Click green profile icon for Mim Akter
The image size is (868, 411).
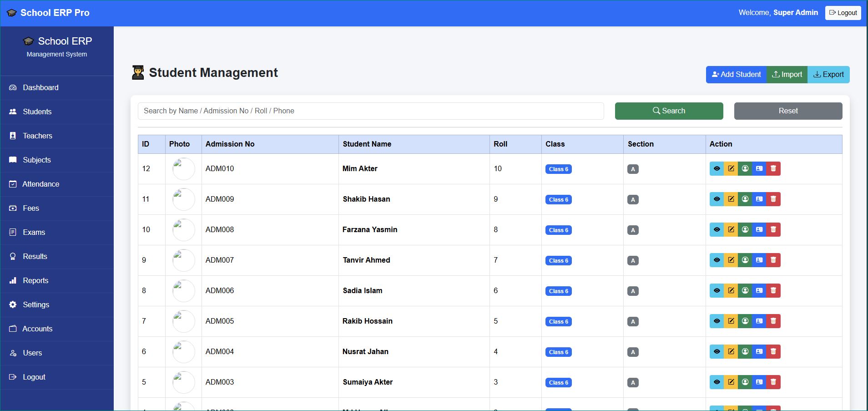(745, 169)
